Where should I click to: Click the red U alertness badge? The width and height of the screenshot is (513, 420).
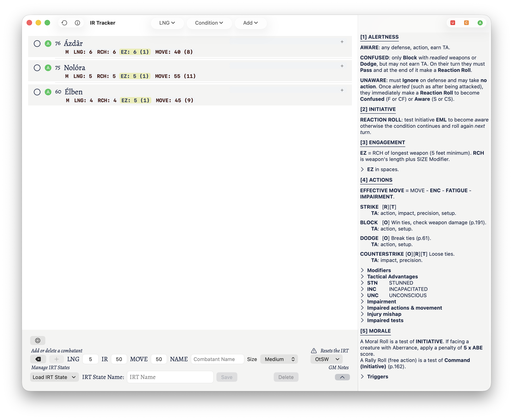[452, 23]
